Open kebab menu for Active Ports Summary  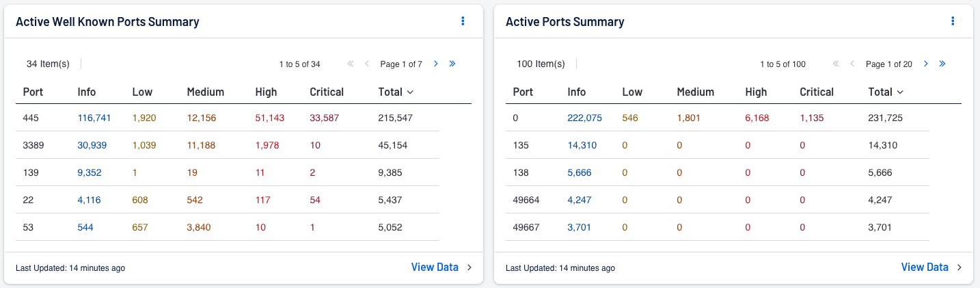point(953,21)
